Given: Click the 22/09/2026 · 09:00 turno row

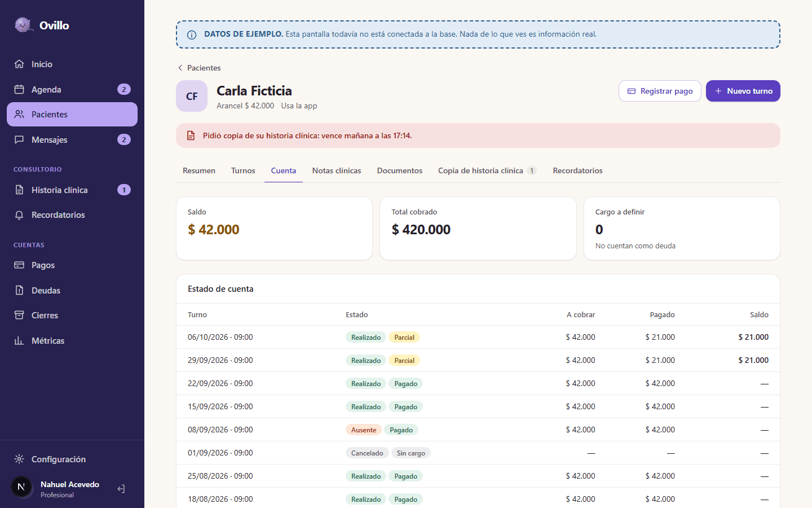Looking at the screenshot, I should click(478, 383).
